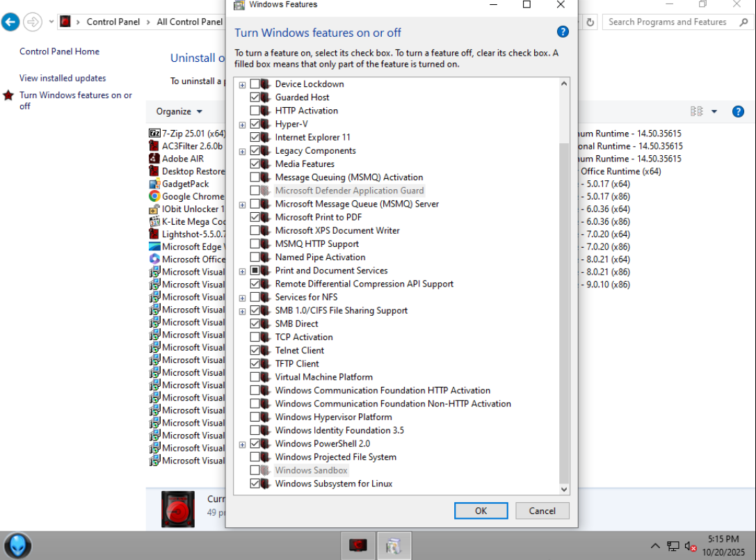Select the K-Lite Mega Codec icon
Image resolution: width=756 pixels, height=560 pixels.
click(154, 221)
